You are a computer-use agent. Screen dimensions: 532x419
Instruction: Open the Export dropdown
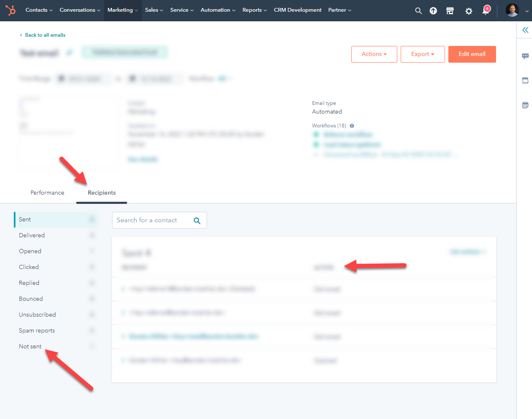point(422,54)
